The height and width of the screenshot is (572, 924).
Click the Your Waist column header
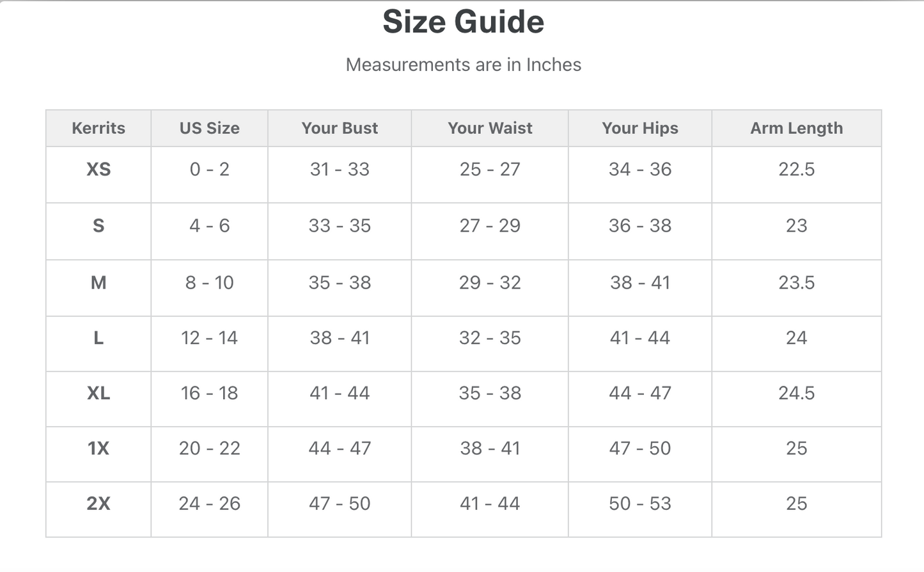(490, 128)
